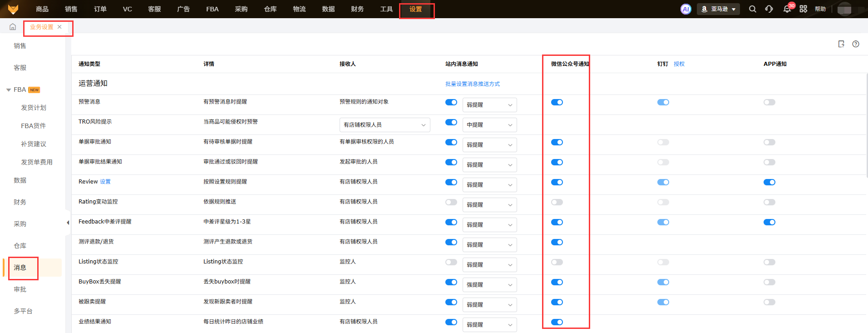The image size is (868, 333).
Task: Toggle APP通知 switch for 预警消息
Action: (x=769, y=102)
